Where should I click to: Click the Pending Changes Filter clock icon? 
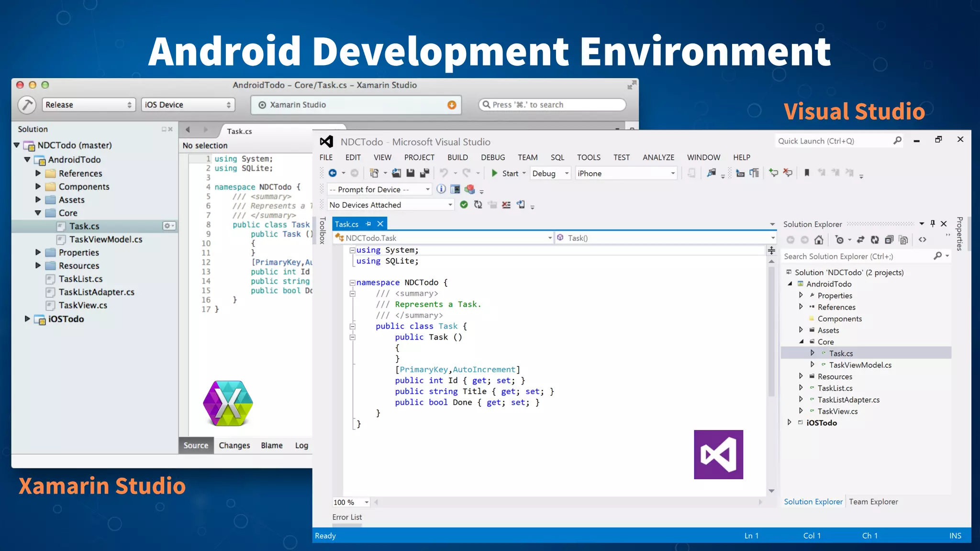tap(839, 240)
